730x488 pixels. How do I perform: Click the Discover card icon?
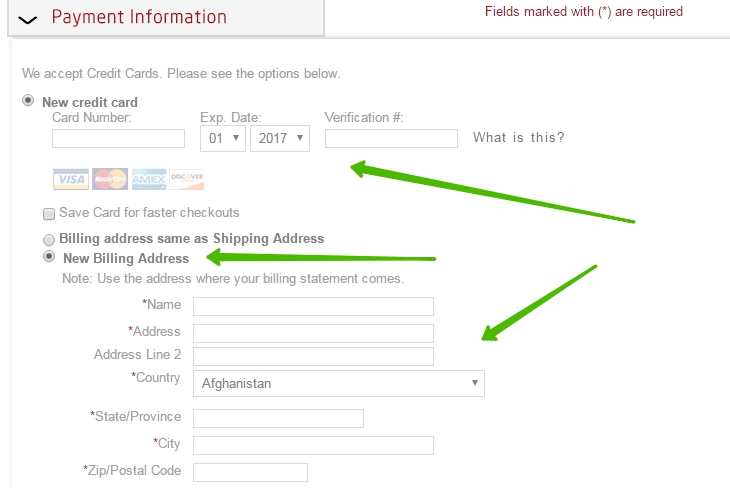click(x=187, y=179)
